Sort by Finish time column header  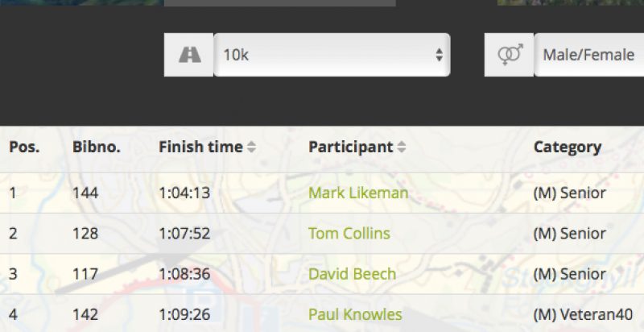pos(200,147)
